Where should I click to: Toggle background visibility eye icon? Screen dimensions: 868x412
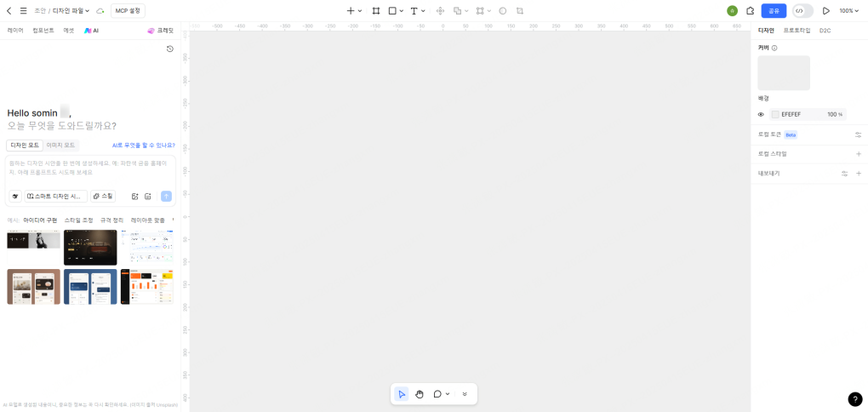(x=761, y=115)
